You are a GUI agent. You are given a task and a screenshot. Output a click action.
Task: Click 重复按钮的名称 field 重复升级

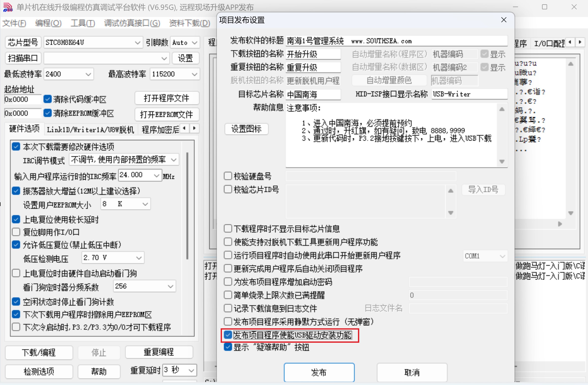coord(313,67)
